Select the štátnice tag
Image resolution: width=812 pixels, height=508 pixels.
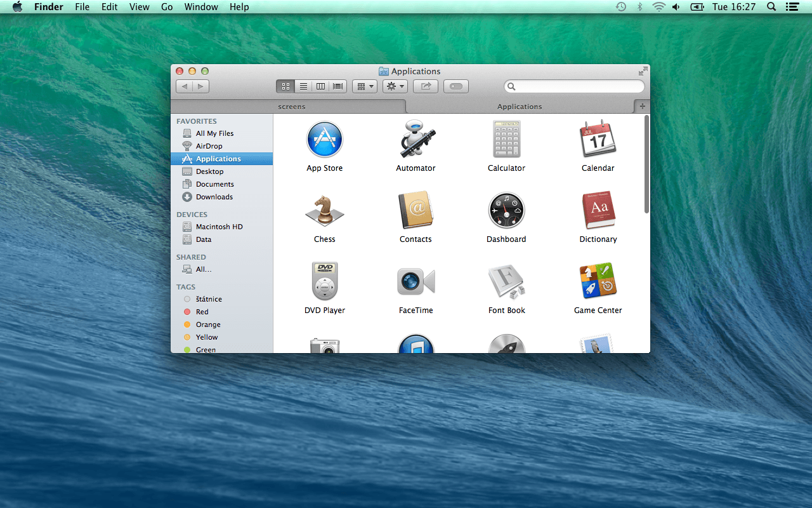[x=221, y=299]
